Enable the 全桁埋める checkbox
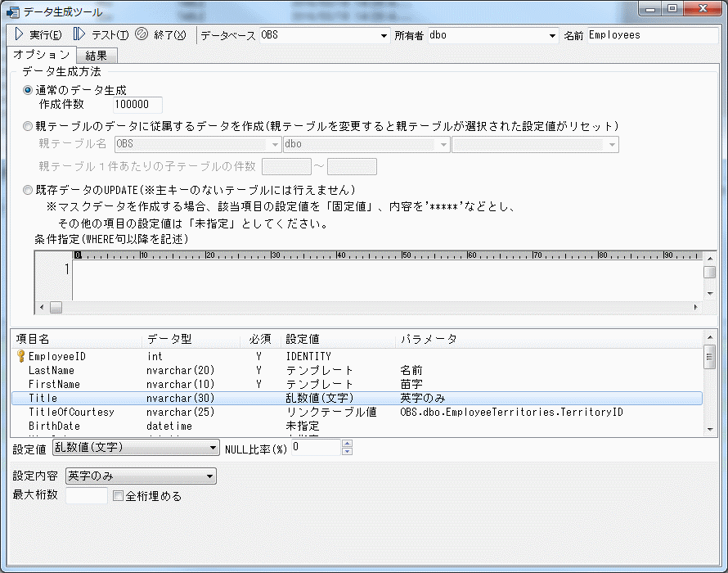The width and height of the screenshot is (728, 573). click(x=118, y=495)
